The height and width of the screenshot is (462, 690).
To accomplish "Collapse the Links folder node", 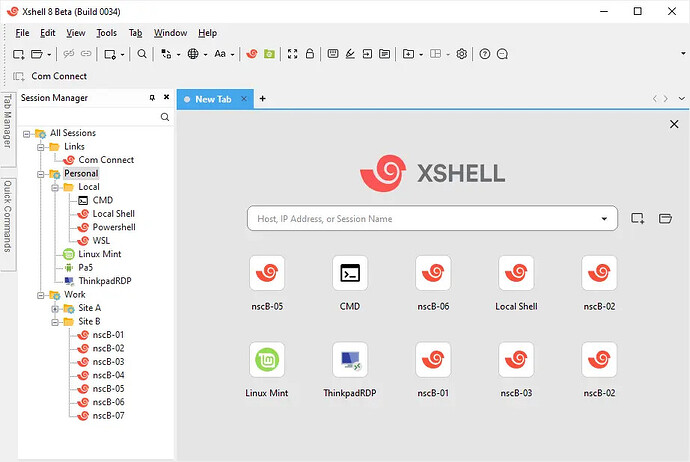I will click(41, 147).
